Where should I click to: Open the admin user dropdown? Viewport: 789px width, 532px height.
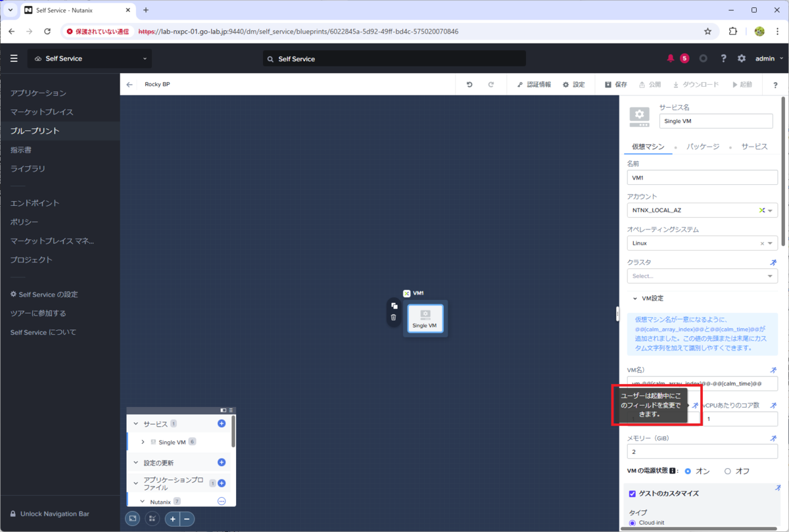coord(769,59)
